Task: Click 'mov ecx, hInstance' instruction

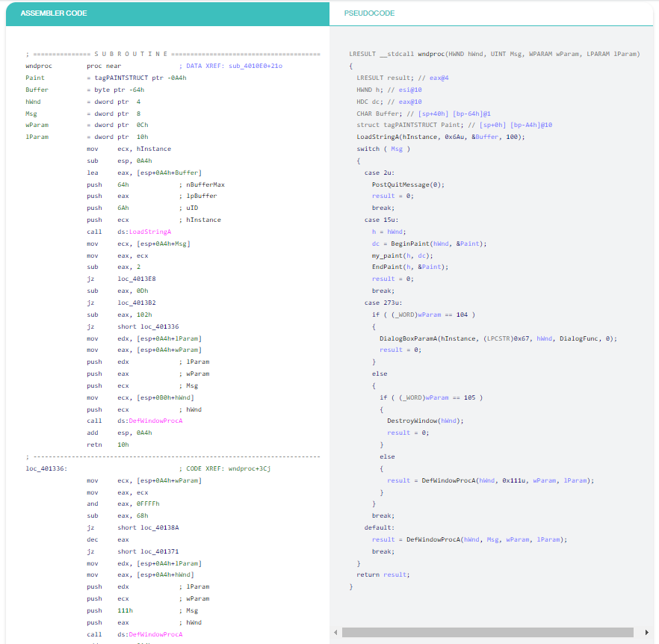Action: [x=129, y=149]
